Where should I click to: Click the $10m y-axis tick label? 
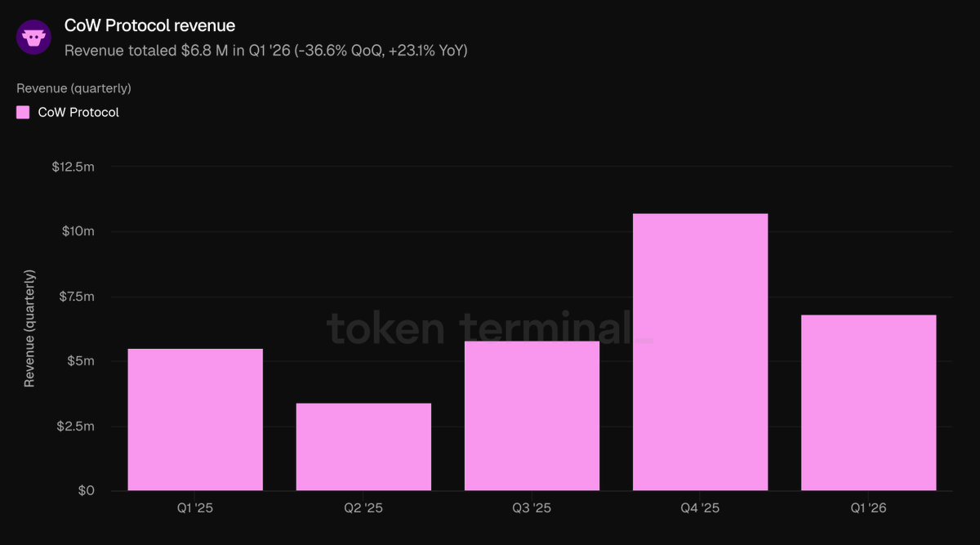tap(78, 231)
